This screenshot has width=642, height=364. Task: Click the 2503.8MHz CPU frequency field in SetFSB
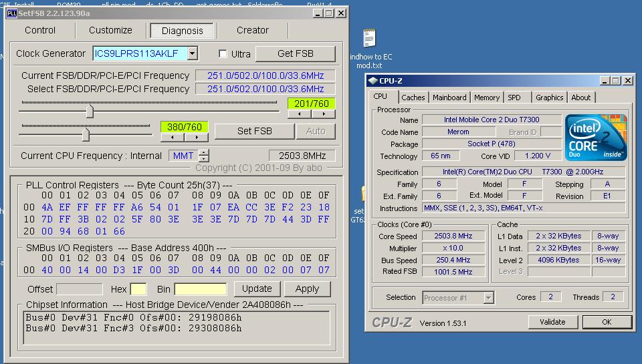(x=302, y=156)
